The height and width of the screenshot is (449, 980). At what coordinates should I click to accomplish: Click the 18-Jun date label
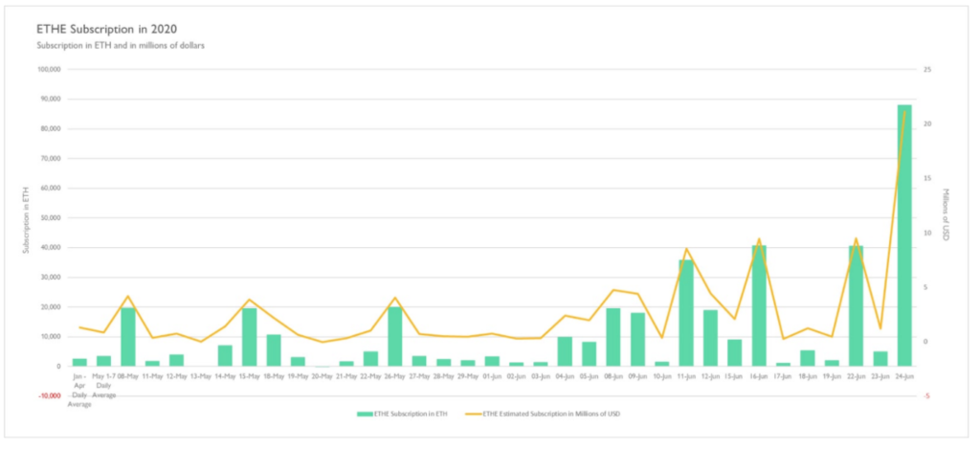pos(808,376)
